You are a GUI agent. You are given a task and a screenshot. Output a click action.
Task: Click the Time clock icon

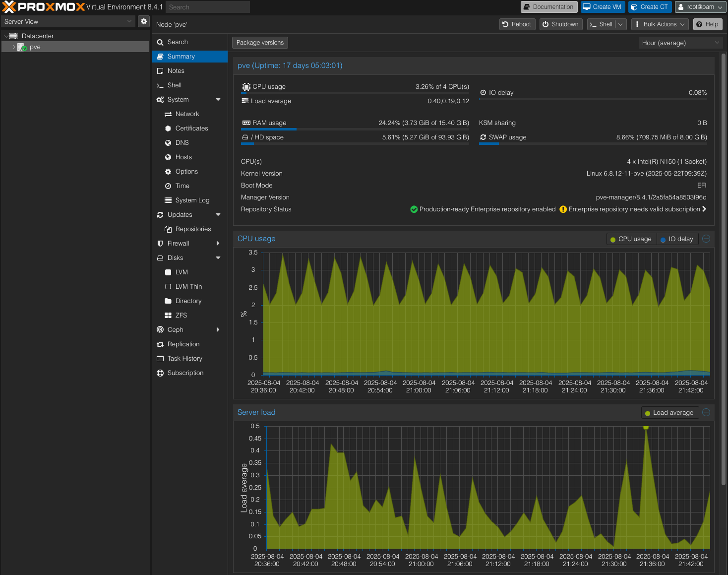pyautogui.click(x=168, y=186)
